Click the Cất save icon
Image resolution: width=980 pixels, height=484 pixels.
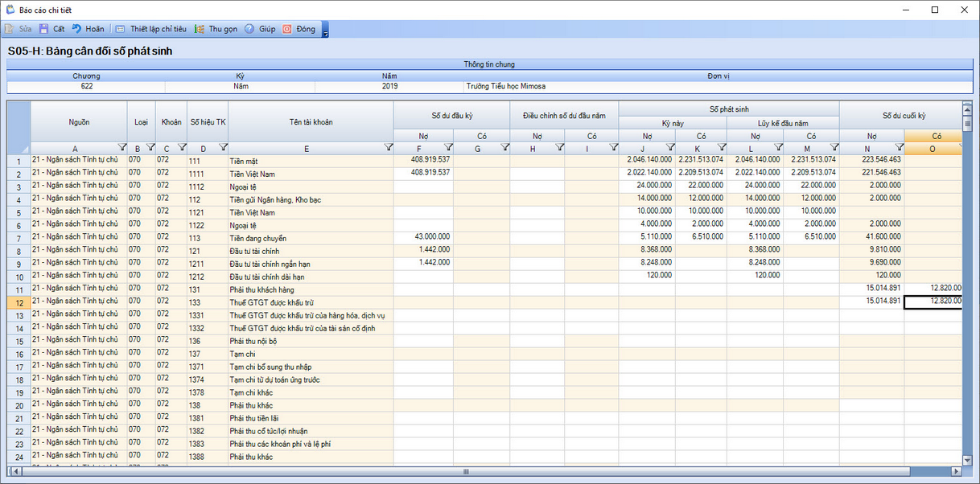pos(44,29)
